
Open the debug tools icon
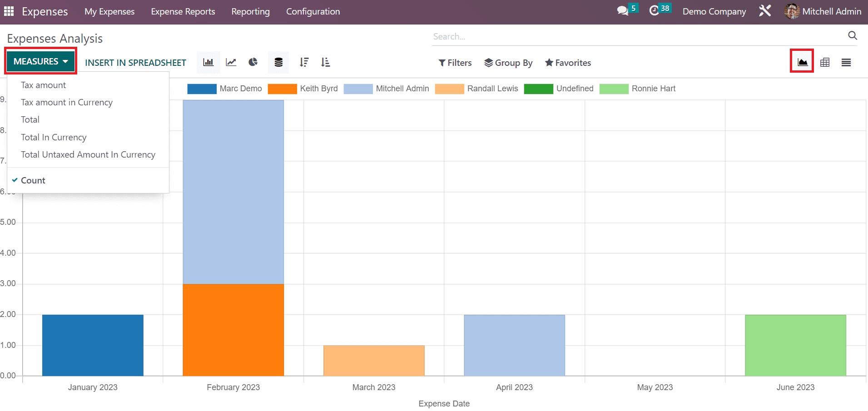765,11
